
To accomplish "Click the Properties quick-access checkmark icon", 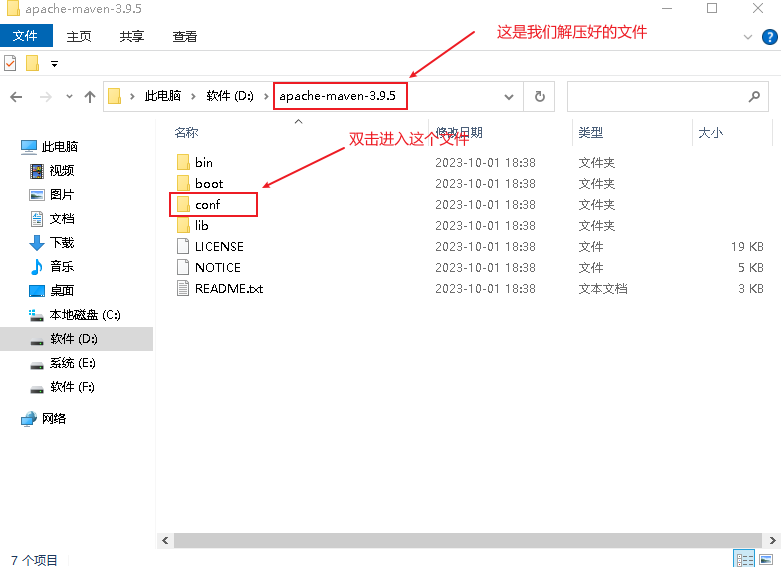I will click(x=10, y=63).
